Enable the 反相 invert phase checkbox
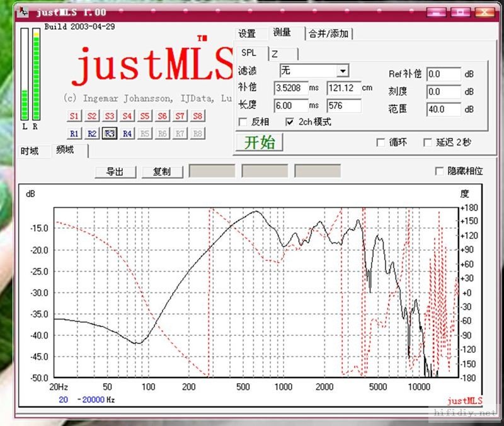504x426 pixels. tap(243, 122)
